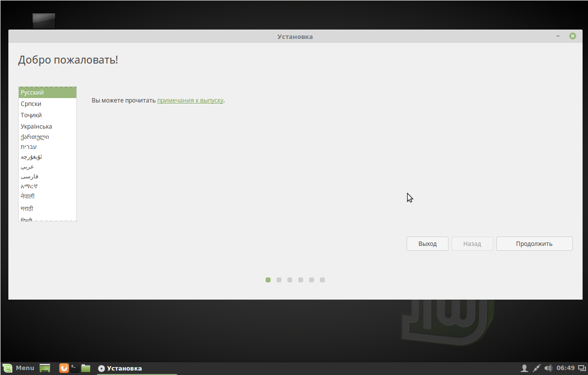Open the network connection tray icon

pyautogui.click(x=537, y=368)
